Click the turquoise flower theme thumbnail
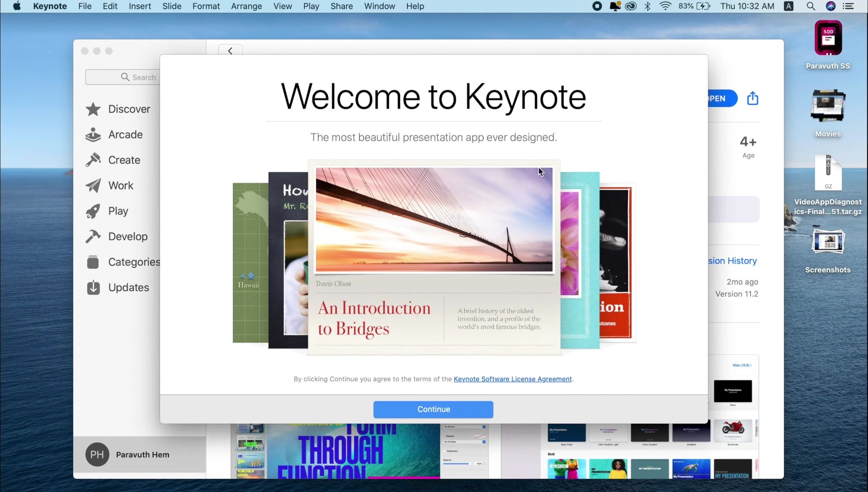Image resolution: width=868 pixels, height=492 pixels. [x=580, y=260]
